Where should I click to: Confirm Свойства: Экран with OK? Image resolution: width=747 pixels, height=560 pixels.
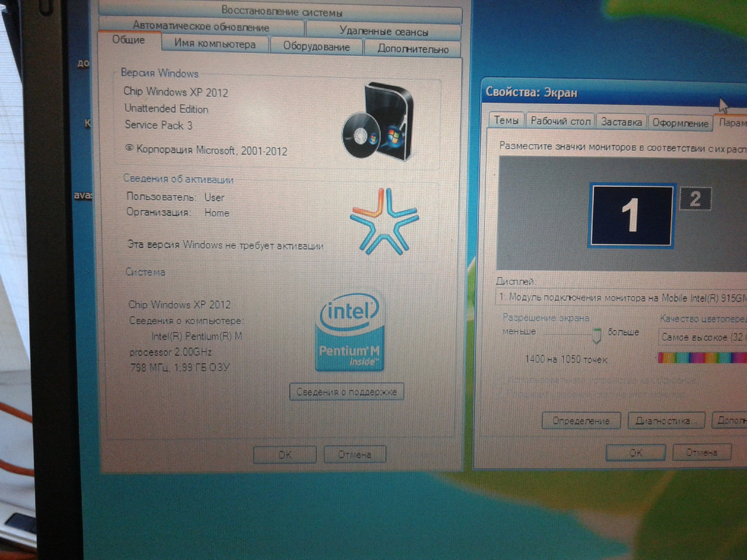pos(636,453)
